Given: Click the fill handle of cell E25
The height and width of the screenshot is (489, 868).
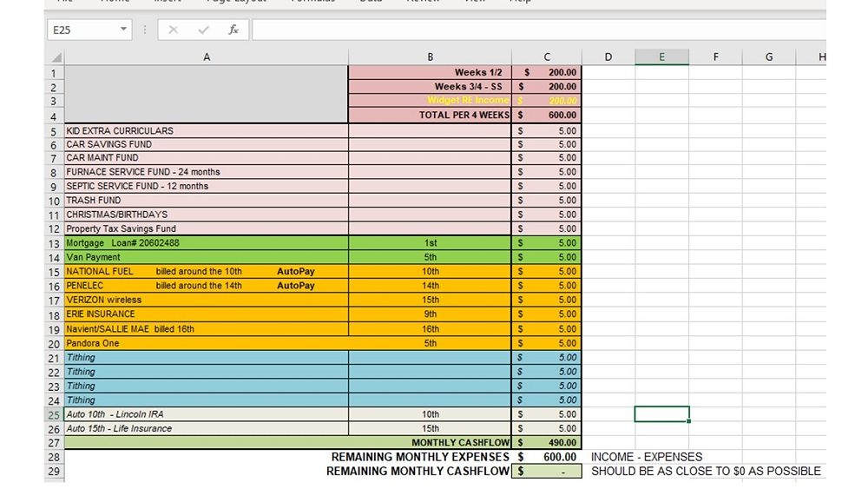Looking at the screenshot, I should (688, 421).
